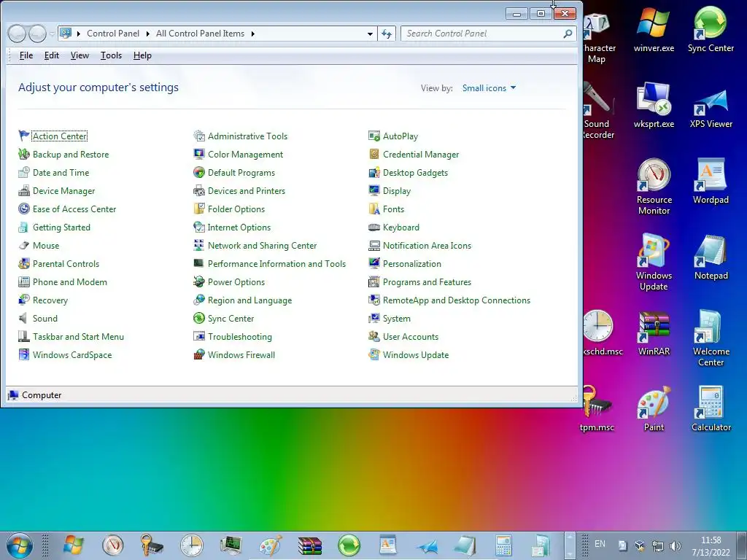Open the File menu

pyautogui.click(x=26, y=55)
